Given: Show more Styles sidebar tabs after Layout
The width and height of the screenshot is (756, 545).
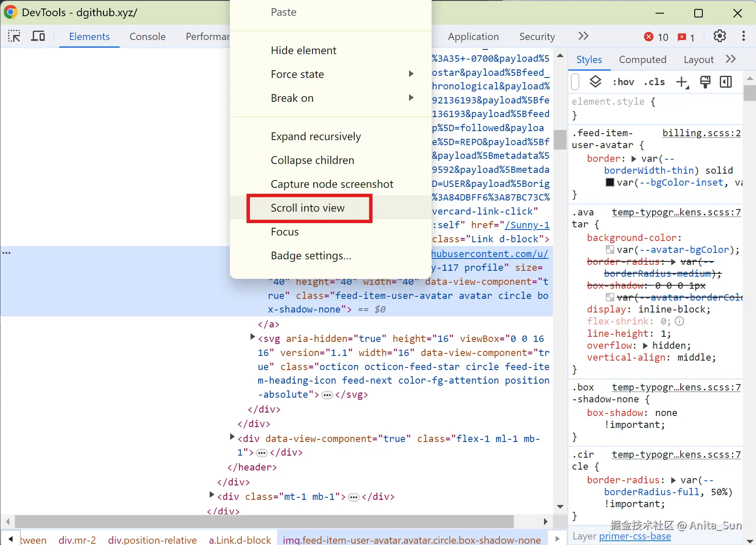Looking at the screenshot, I should (731, 59).
